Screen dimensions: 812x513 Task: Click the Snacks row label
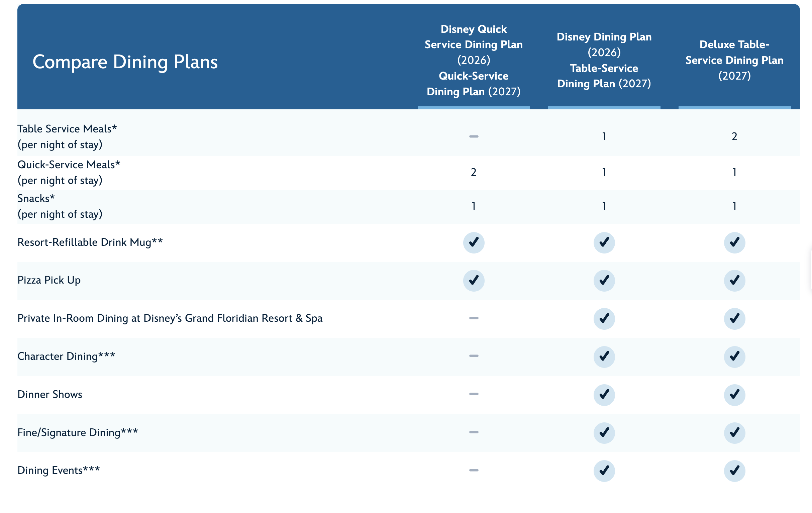tap(36, 199)
